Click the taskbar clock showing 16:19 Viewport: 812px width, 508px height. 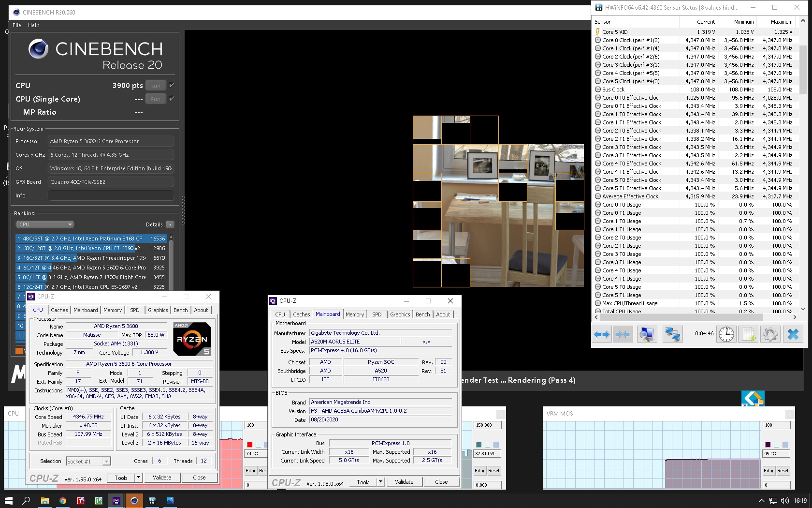pyautogui.click(x=800, y=501)
